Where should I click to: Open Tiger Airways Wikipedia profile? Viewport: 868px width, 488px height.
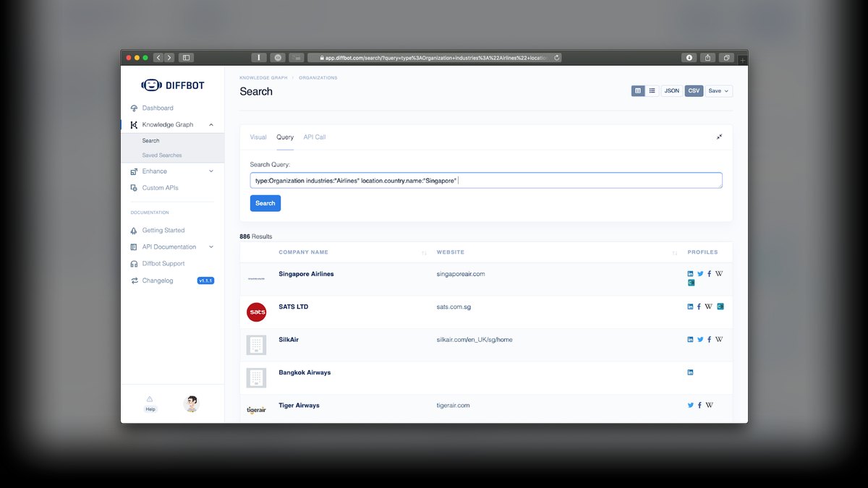click(x=710, y=405)
